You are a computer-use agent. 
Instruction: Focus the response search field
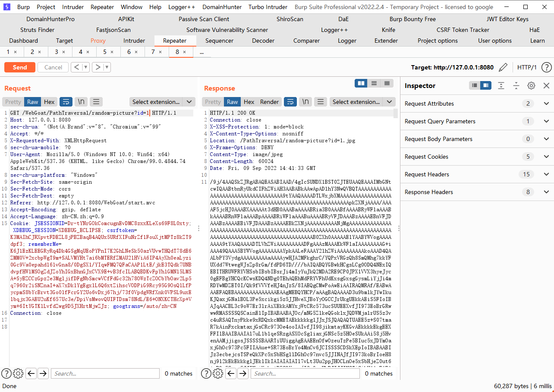tap(305, 373)
